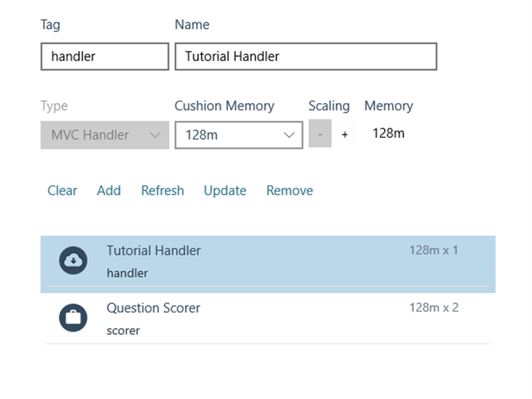Click the Refresh link
Screen dimensions: 532x399
[x=163, y=191]
